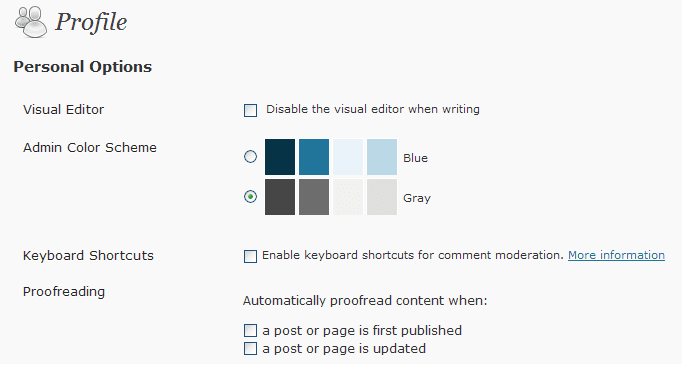
Task: Select the Gray color scheme radio button
Action: [250, 197]
